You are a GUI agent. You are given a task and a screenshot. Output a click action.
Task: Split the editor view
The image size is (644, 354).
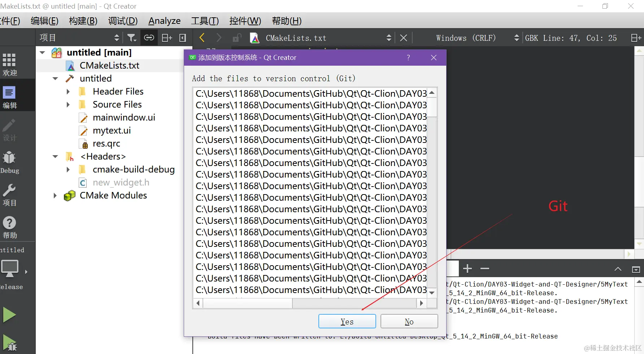click(x=636, y=38)
